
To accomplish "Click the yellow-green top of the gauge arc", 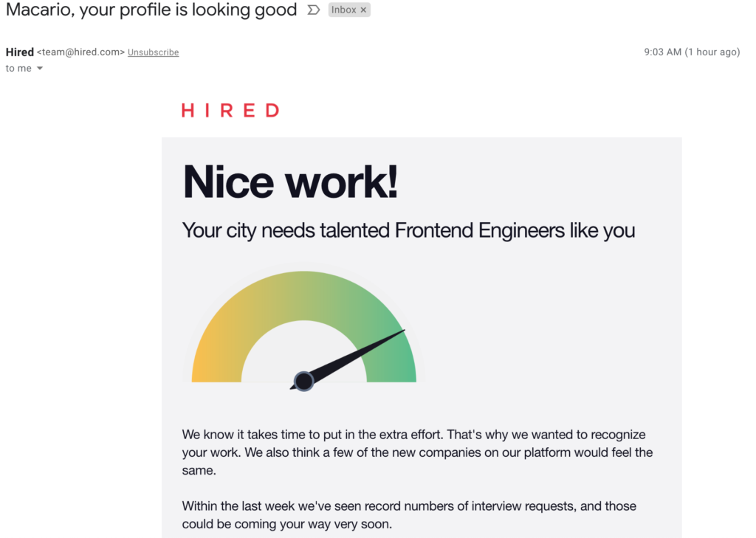I will [x=303, y=295].
